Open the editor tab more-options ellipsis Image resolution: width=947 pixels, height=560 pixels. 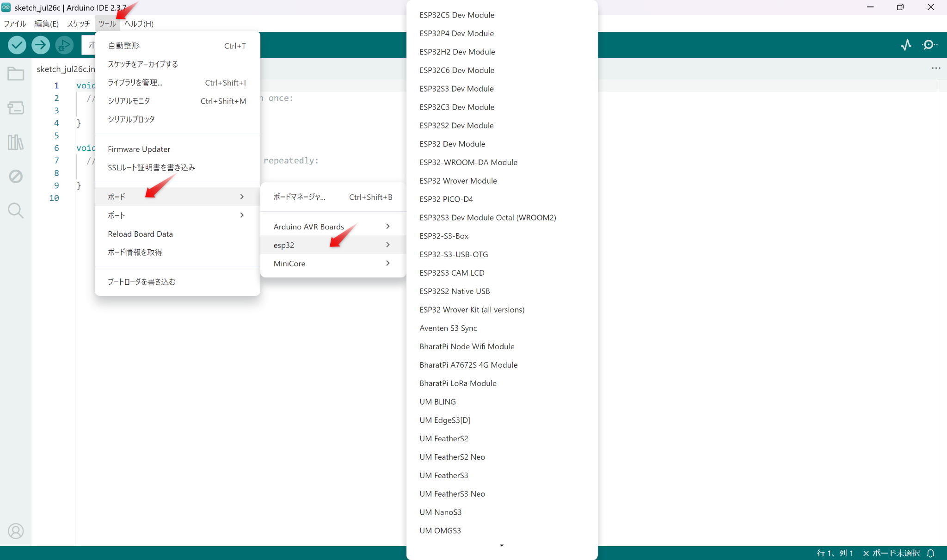coord(936,68)
